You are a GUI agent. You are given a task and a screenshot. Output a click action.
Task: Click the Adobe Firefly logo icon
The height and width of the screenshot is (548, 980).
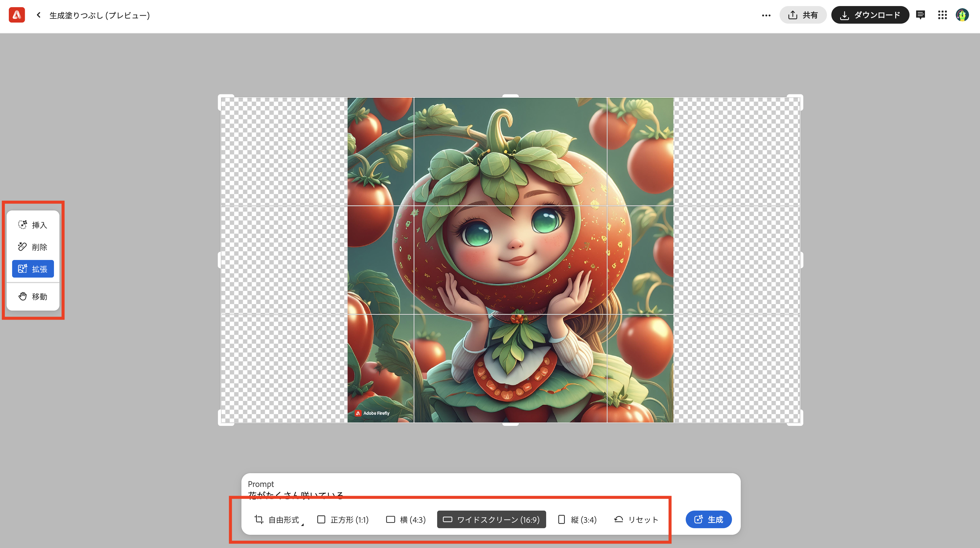(x=17, y=15)
